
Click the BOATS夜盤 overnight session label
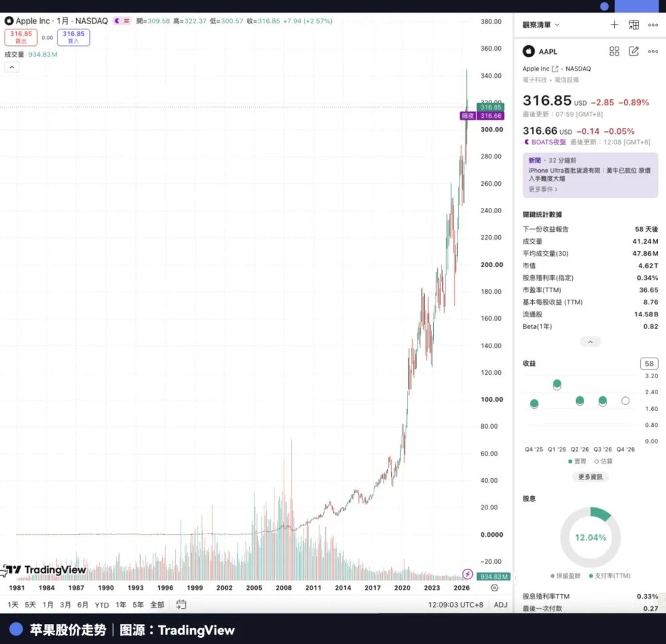(x=545, y=142)
